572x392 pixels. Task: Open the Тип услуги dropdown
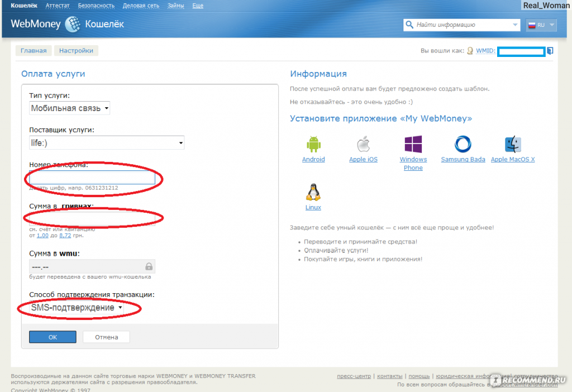tap(69, 108)
